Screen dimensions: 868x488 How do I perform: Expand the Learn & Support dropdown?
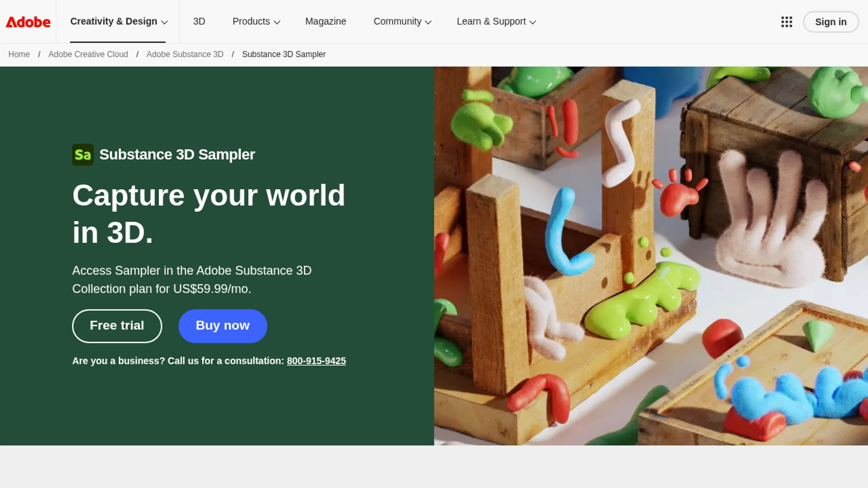click(x=496, y=22)
